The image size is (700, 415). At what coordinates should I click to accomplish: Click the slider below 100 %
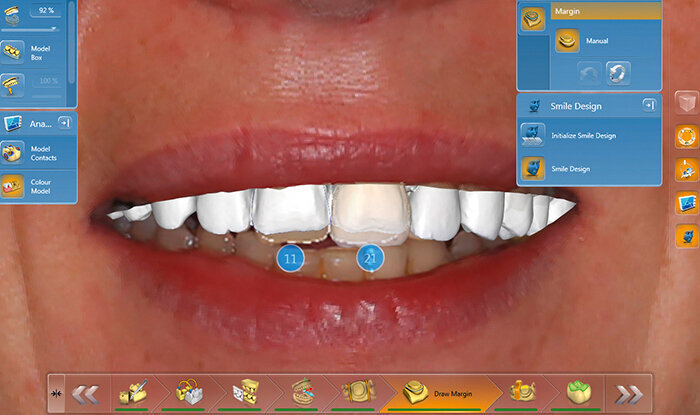click(46, 95)
